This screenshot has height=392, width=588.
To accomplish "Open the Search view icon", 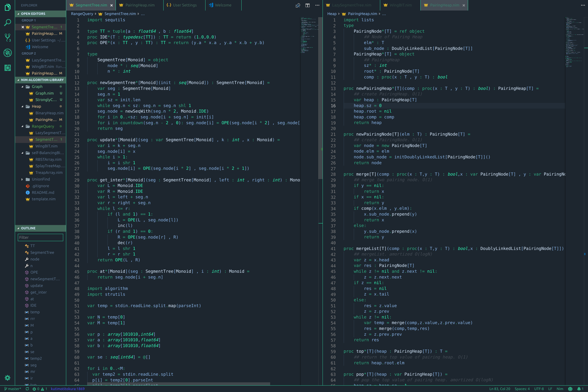I will (x=8, y=23).
